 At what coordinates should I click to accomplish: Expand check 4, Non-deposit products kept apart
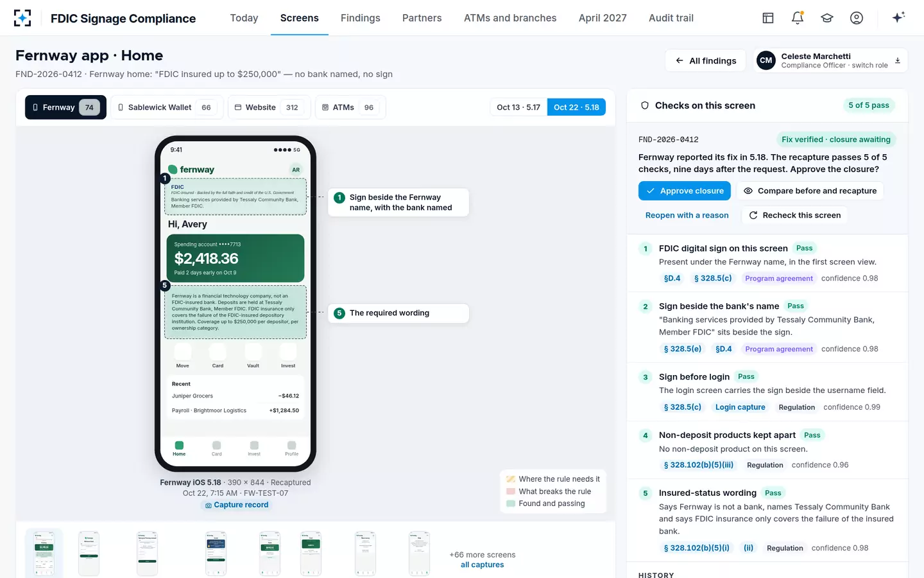pyautogui.click(x=767, y=450)
